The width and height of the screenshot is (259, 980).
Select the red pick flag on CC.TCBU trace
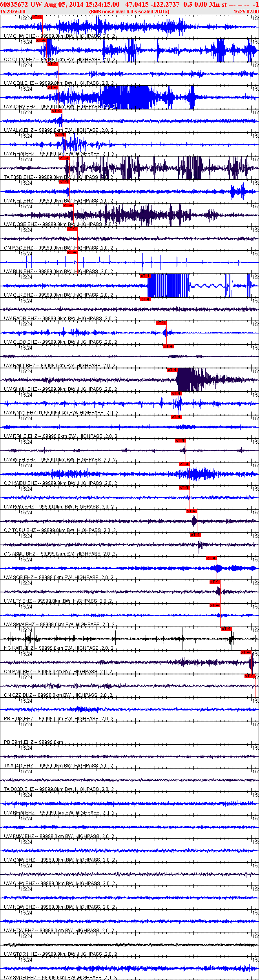tap(192, 511)
